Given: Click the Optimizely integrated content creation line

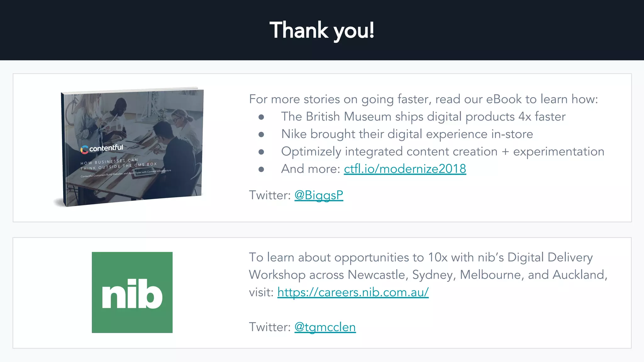Looking at the screenshot, I should pos(443,151).
